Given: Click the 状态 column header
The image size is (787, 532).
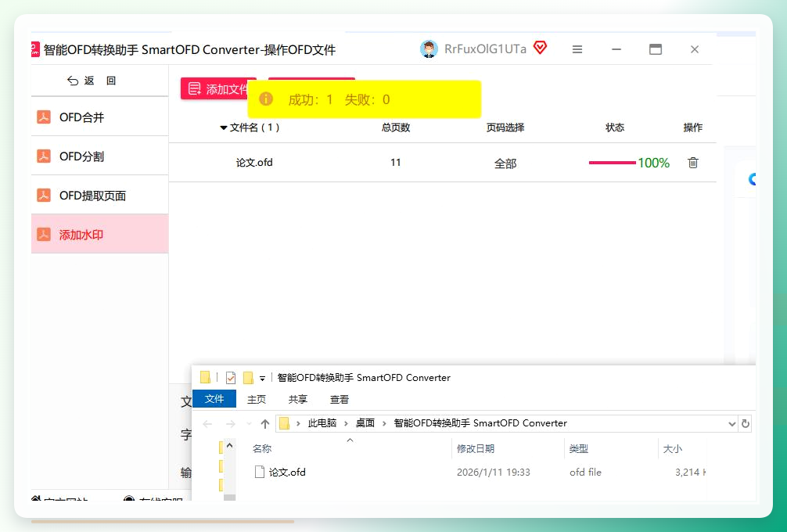Looking at the screenshot, I should pyautogui.click(x=614, y=128).
